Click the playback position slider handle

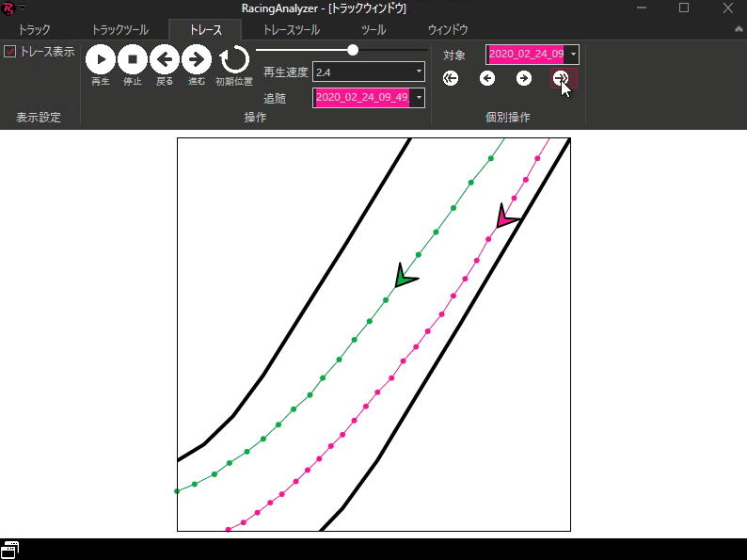pos(353,50)
